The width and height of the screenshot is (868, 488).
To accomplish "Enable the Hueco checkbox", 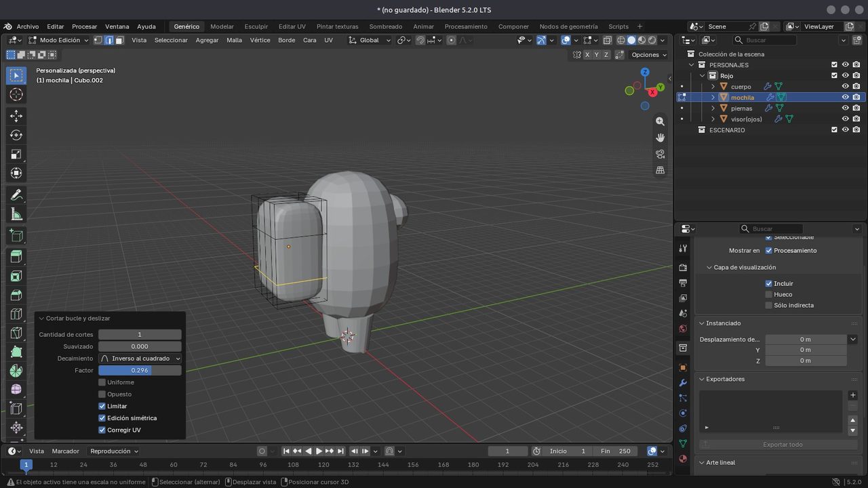I will (768, 294).
